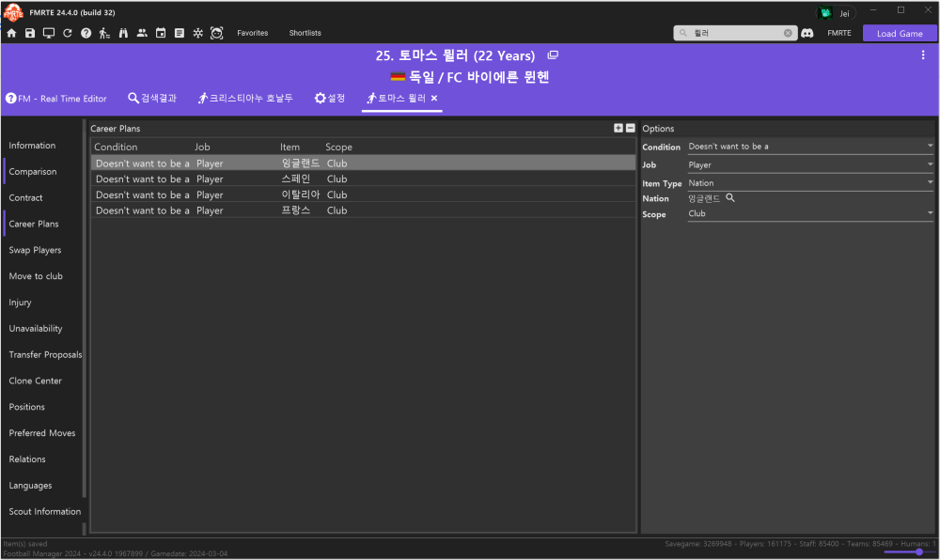The image size is (940, 560).
Task: Open the Relations section
Action: [27, 459]
